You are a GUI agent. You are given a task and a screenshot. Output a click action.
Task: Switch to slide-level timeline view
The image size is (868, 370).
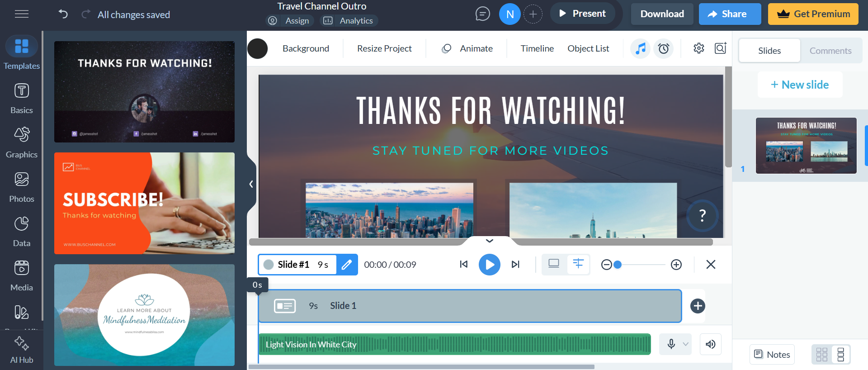554,264
